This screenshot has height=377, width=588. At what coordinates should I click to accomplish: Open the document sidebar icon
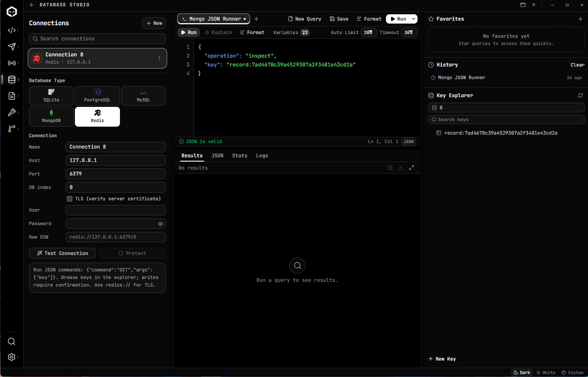[12, 96]
